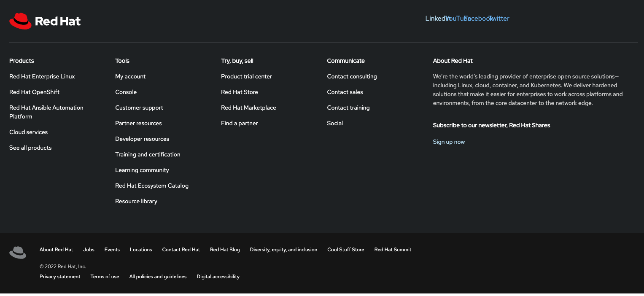The width and height of the screenshot is (644, 296).
Task: Click the 2022 Red Hat copyright text
Action: (x=63, y=266)
